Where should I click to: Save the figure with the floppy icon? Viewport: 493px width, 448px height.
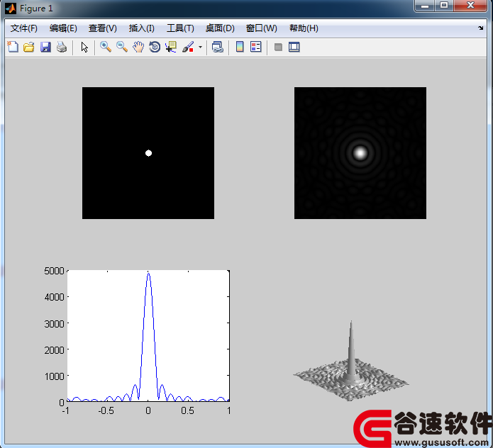45,47
